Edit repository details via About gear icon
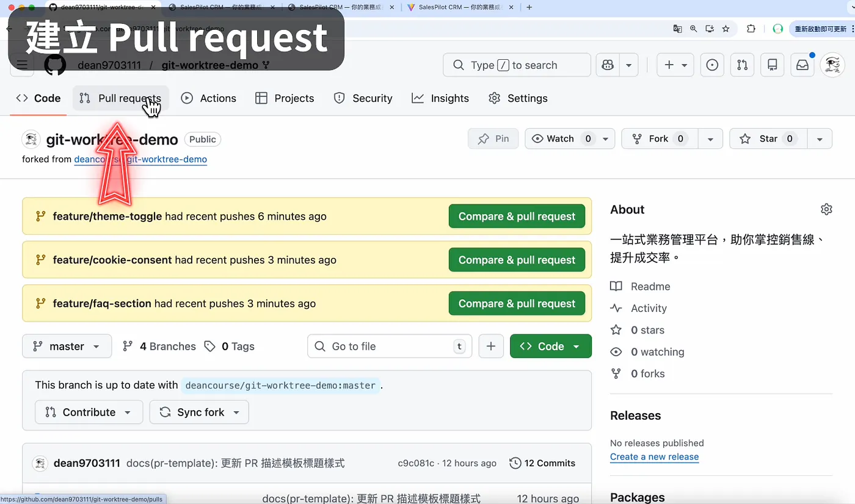 click(x=826, y=209)
